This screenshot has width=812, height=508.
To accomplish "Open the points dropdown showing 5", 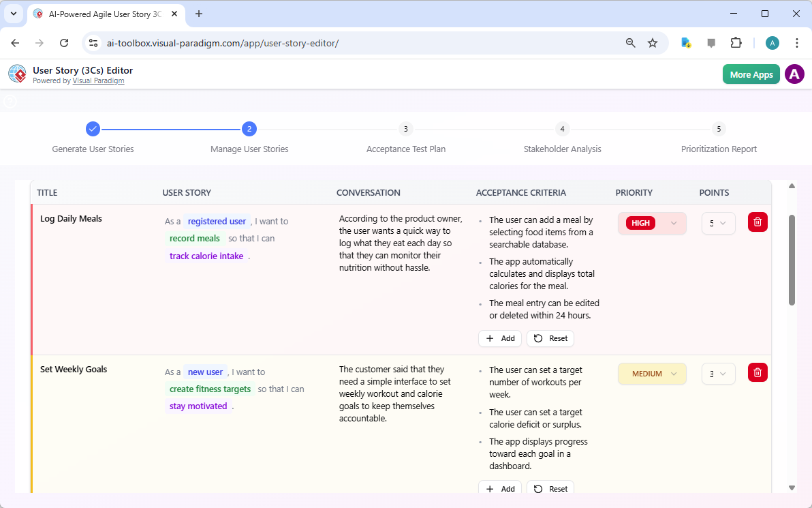I will 718,222.
